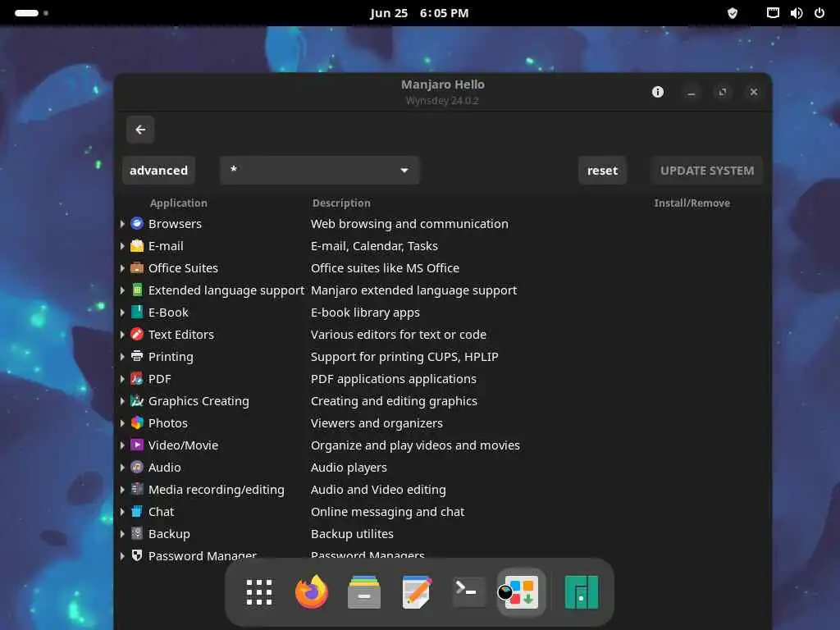This screenshot has width=840, height=630.
Task: Select the 'Audio and Video editing' description
Action: click(x=378, y=490)
